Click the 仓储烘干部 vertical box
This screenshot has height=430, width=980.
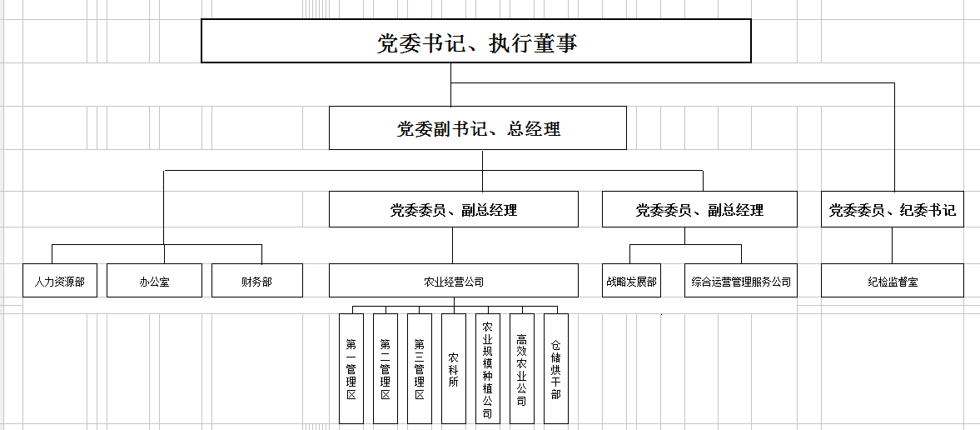click(556, 368)
